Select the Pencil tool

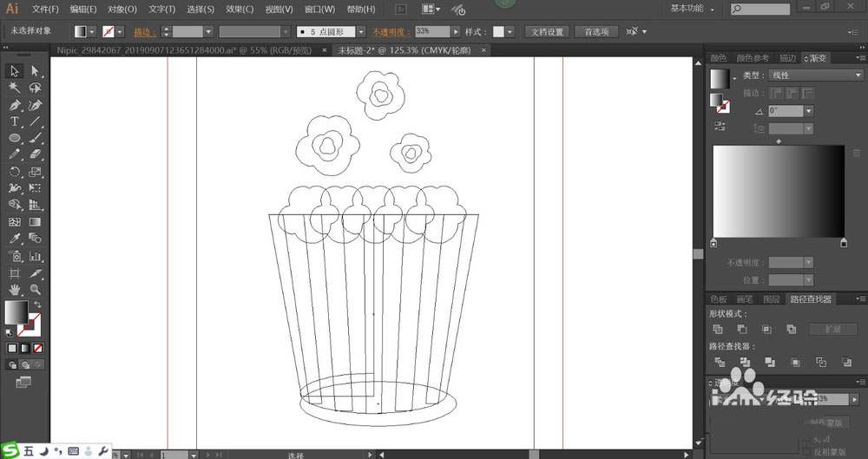(x=15, y=154)
